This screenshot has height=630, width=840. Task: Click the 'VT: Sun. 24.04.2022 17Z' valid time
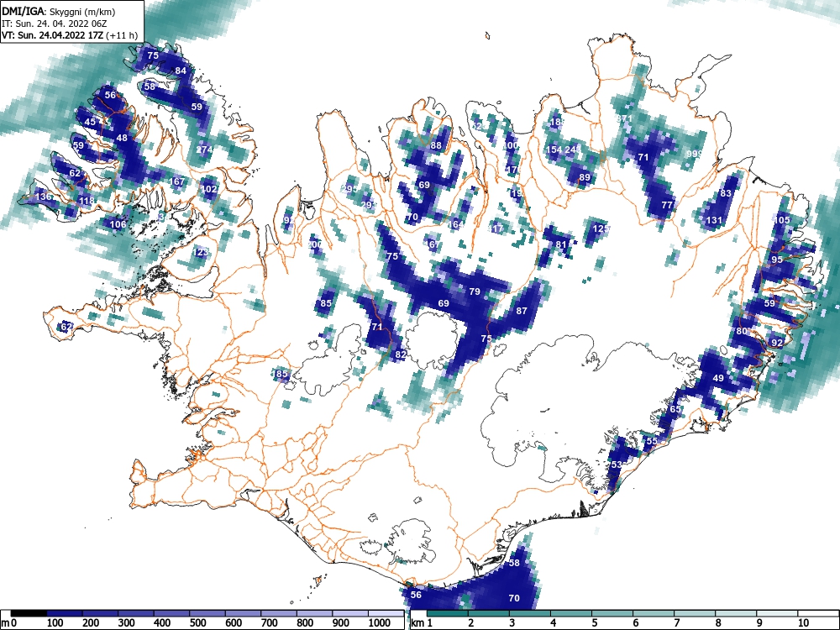(53, 35)
